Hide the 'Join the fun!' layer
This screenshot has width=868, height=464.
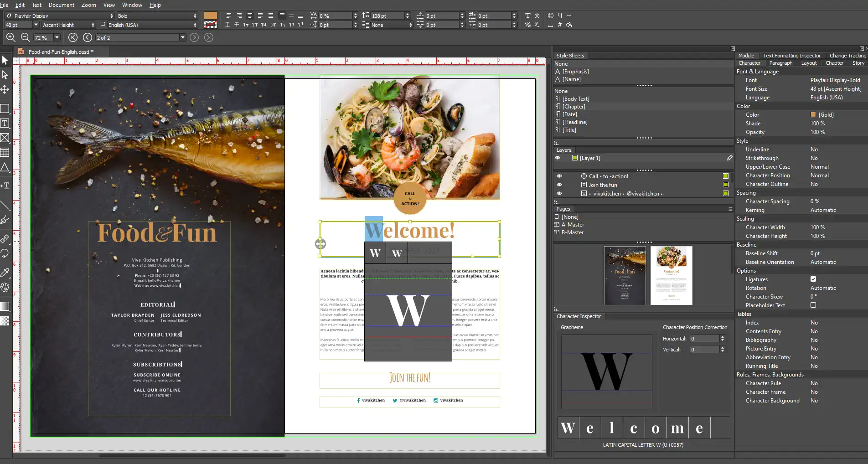coord(559,185)
